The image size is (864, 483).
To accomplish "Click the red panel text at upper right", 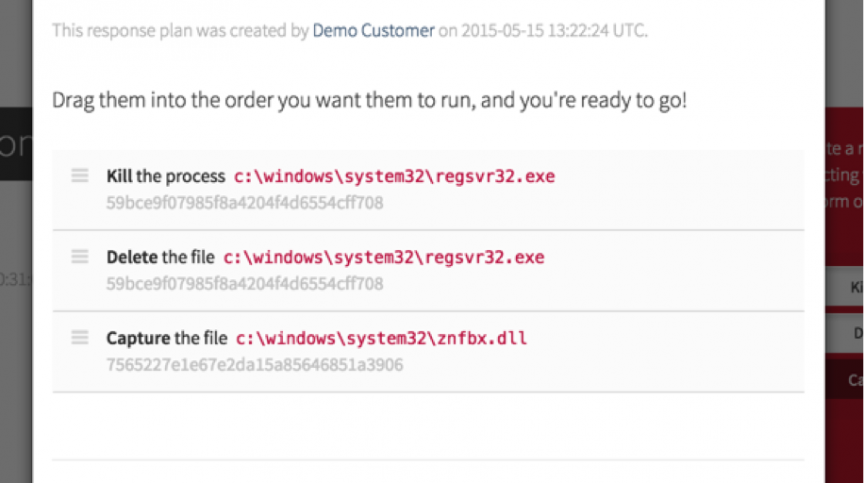I will pos(845,175).
